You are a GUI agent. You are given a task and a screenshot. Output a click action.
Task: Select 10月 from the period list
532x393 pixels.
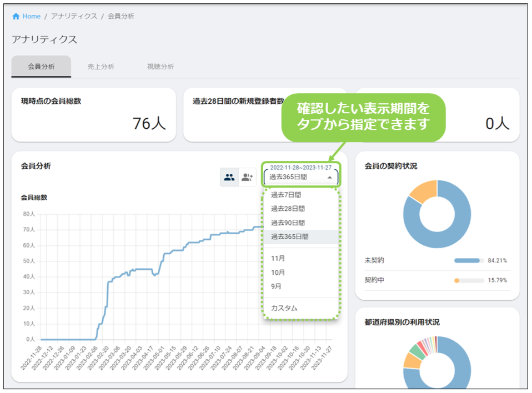coord(278,273)
